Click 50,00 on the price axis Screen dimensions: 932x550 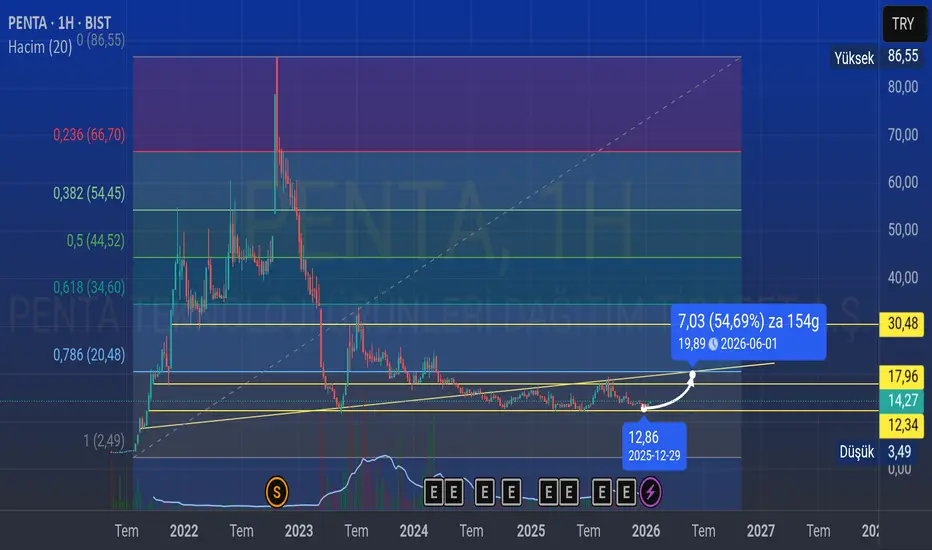(903, 230)
